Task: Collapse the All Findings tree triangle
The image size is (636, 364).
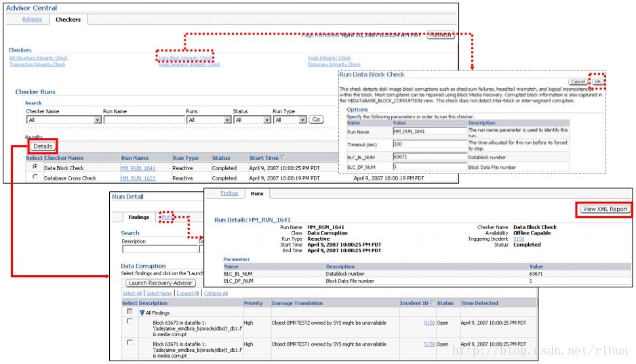Action: (x=142, y=313)
